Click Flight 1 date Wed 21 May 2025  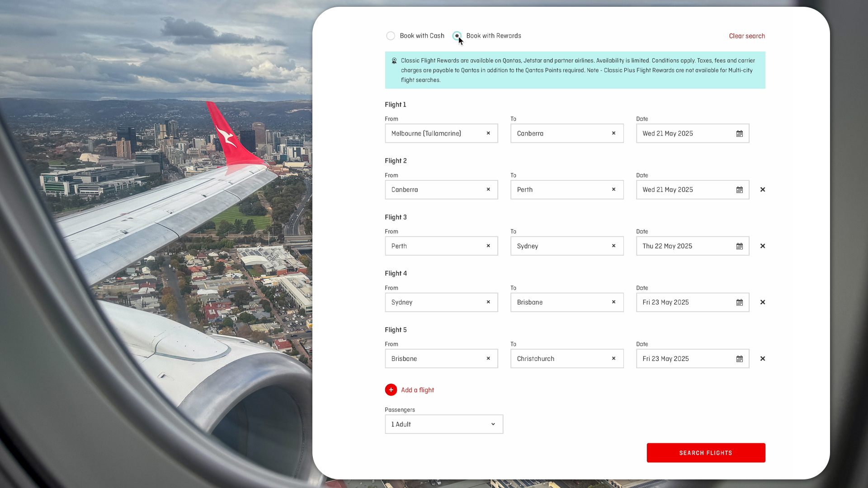693,133
